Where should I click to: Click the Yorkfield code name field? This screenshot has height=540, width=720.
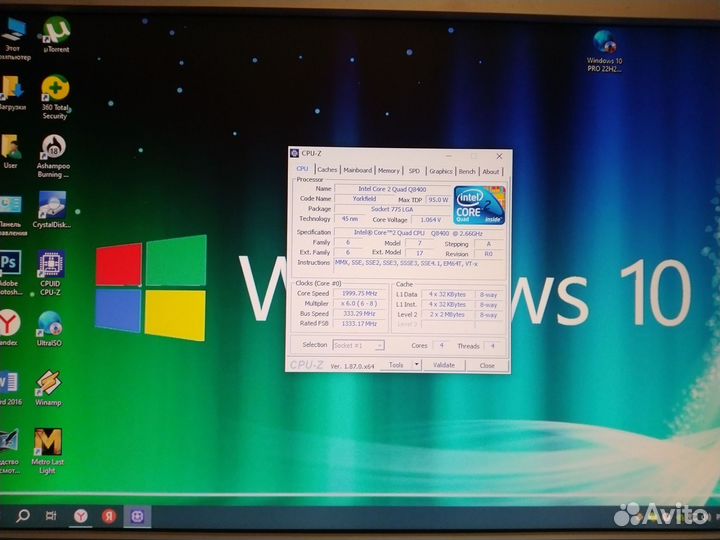click(364, 199)
